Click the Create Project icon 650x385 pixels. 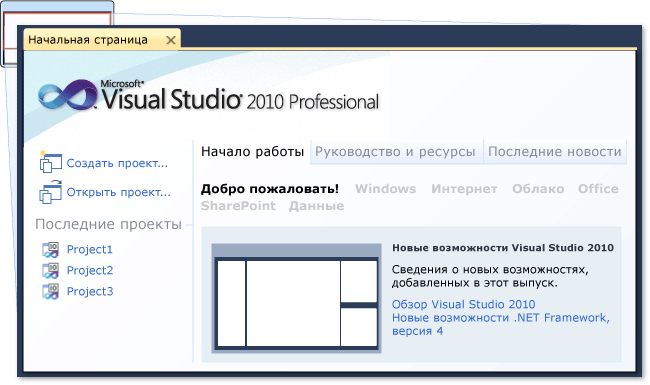tap(50, 162)
